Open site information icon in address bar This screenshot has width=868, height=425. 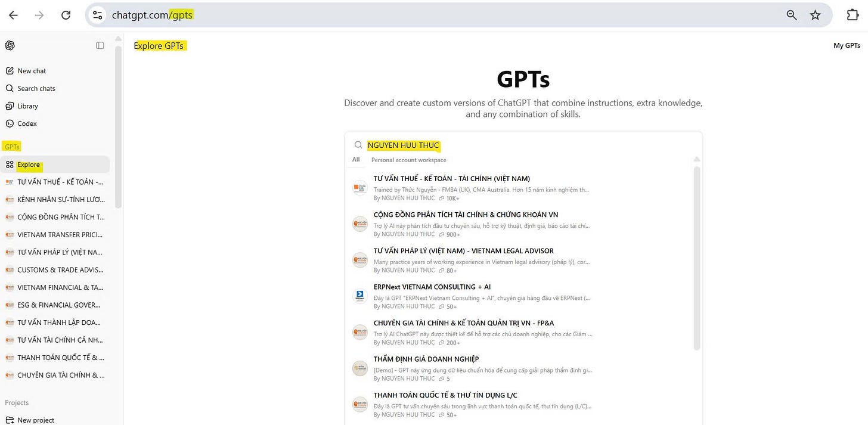click(98, 15)
